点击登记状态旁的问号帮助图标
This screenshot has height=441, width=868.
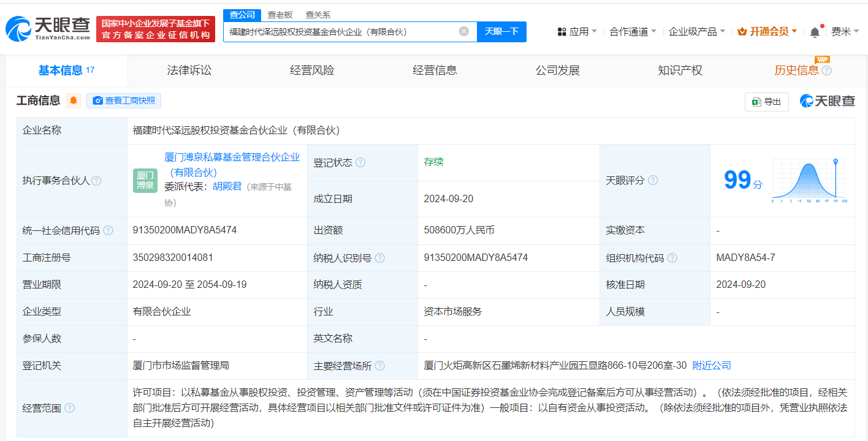(x=360, y=162)
